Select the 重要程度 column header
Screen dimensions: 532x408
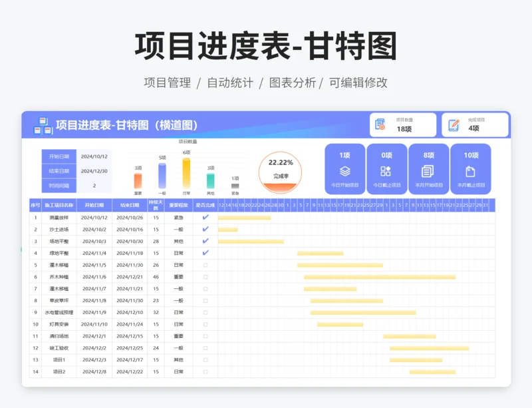pyautogui.click(x=178, y=205)
